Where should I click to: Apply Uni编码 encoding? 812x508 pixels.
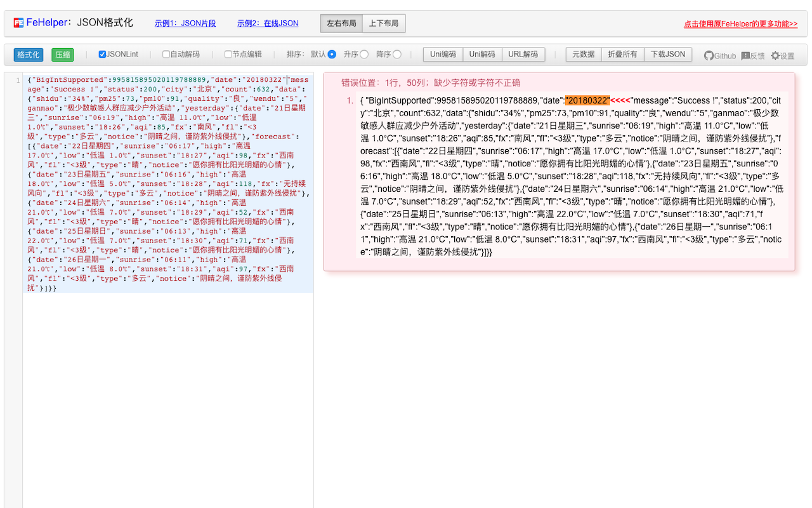click(x=443, y=54)
